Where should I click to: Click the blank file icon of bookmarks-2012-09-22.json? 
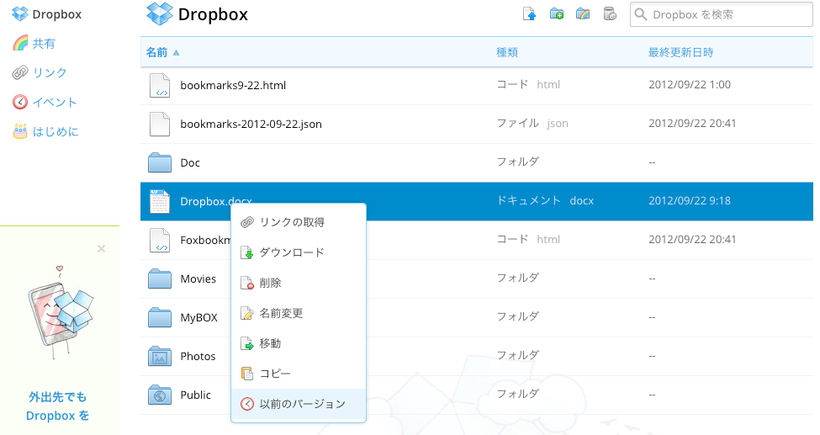coord(160,124)
